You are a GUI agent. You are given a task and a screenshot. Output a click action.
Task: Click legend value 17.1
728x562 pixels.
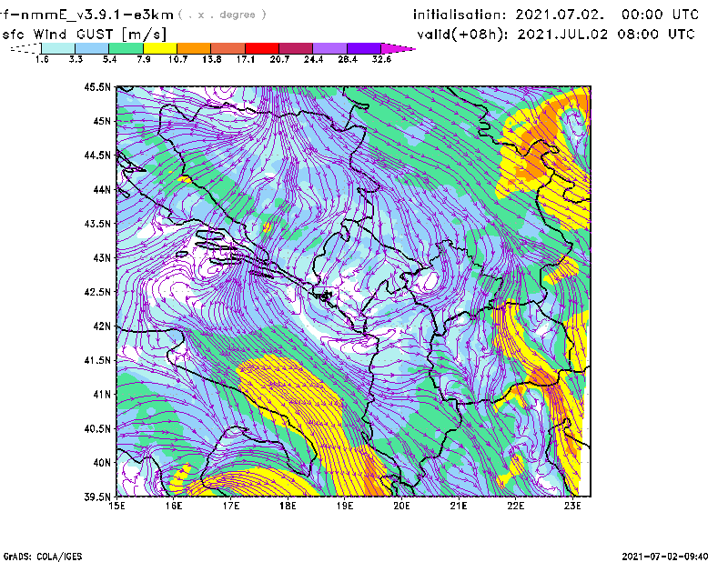[x=246, y=59]
